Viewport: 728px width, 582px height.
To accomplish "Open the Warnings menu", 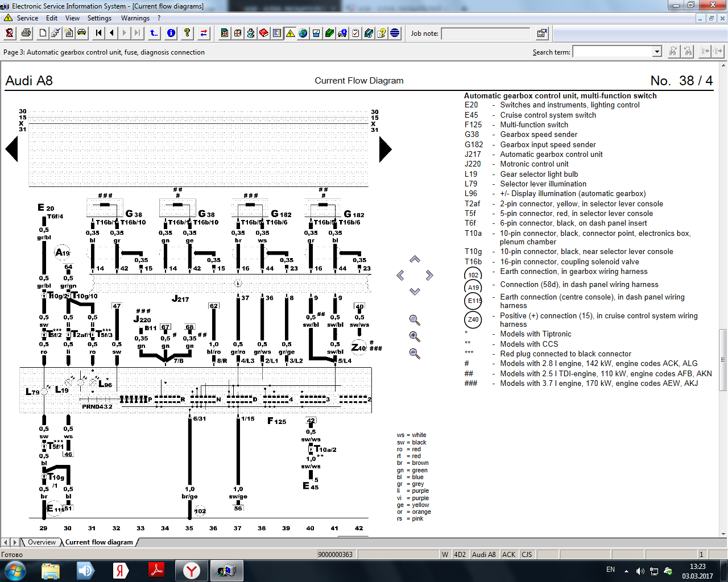I will click(x=135, y=18).
